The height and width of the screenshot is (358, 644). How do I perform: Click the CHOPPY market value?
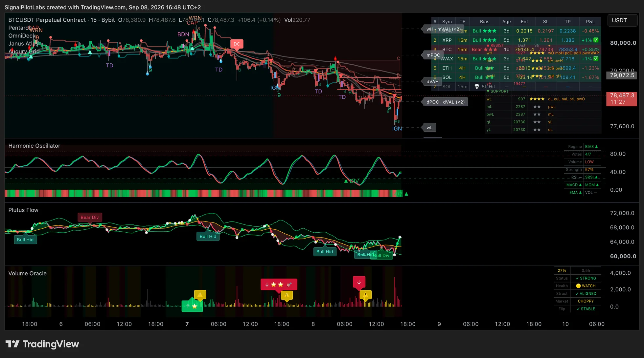click(x=586, y=301)
